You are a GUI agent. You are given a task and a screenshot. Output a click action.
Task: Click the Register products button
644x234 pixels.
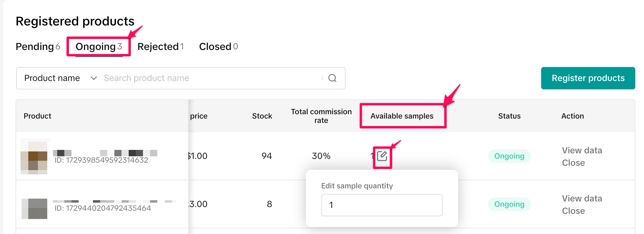pyautogui.click(x=588, y=78)
